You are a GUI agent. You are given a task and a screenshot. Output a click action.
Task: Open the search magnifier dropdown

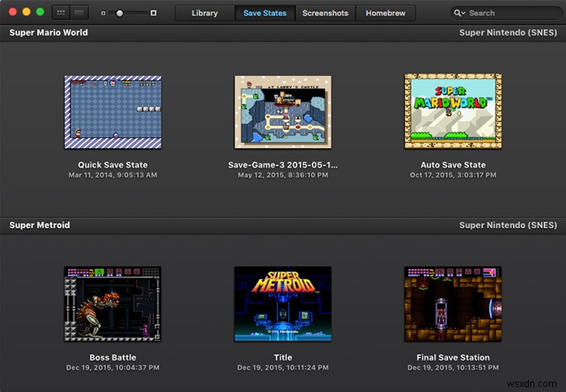459,14
